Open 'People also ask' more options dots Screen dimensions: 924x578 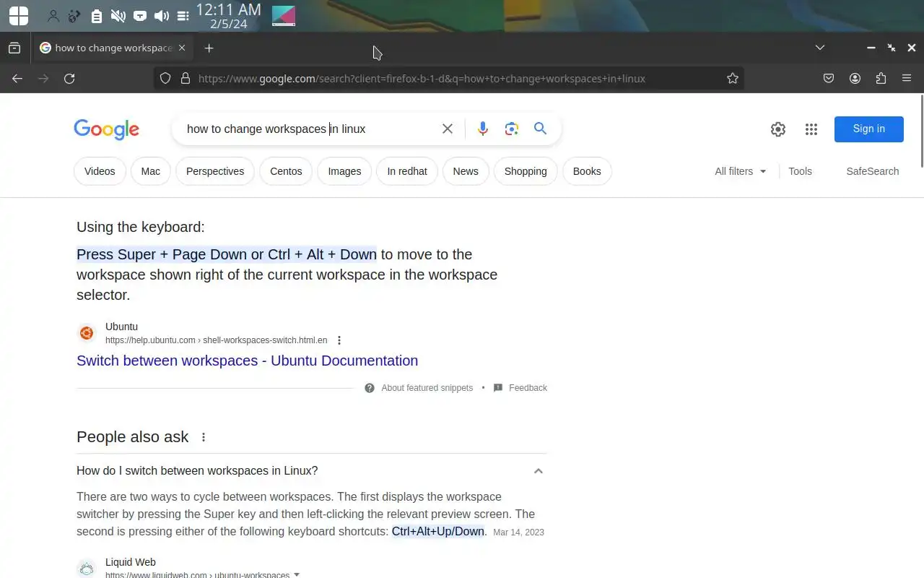[x=204, y=437]
